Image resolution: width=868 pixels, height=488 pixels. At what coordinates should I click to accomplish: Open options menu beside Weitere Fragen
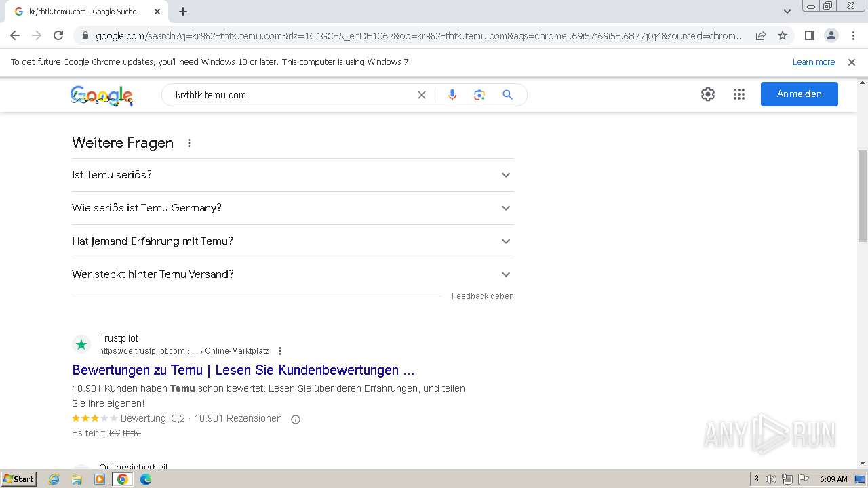[x=189, y=143]
